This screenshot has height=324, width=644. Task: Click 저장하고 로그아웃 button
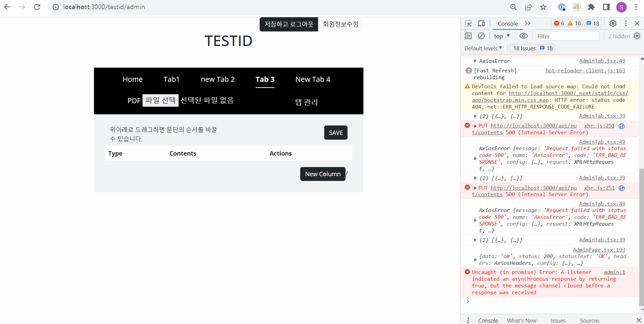tap(289, 24)
